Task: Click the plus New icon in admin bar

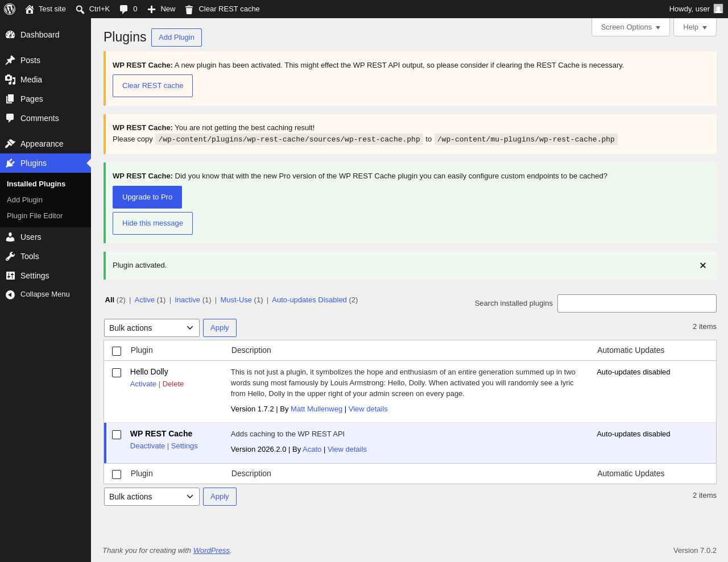Action: 151,9
